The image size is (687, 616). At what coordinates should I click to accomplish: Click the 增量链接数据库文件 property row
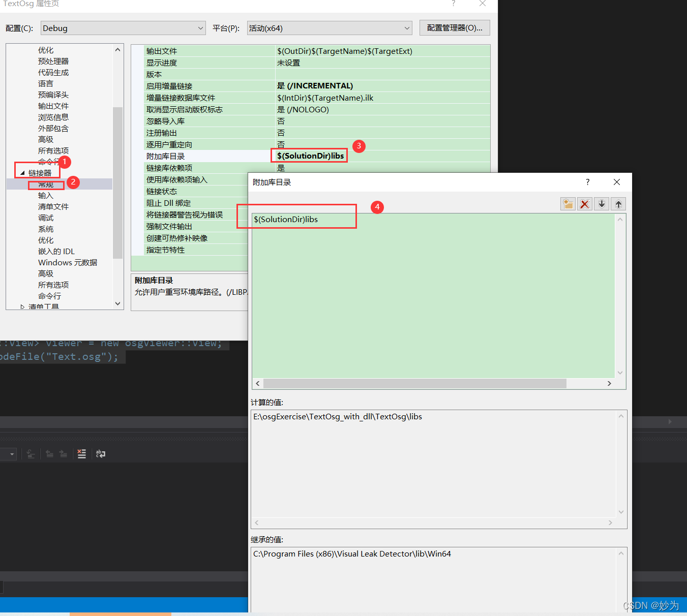click(x=317, y=98)
